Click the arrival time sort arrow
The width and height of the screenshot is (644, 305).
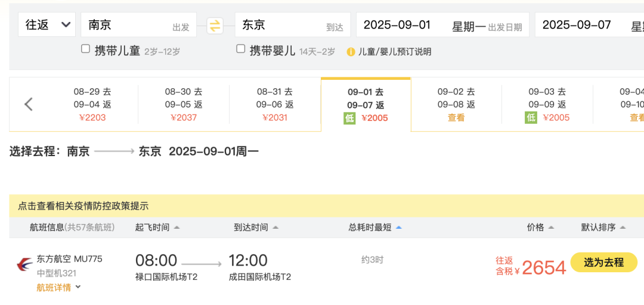(x=275, y=228)
